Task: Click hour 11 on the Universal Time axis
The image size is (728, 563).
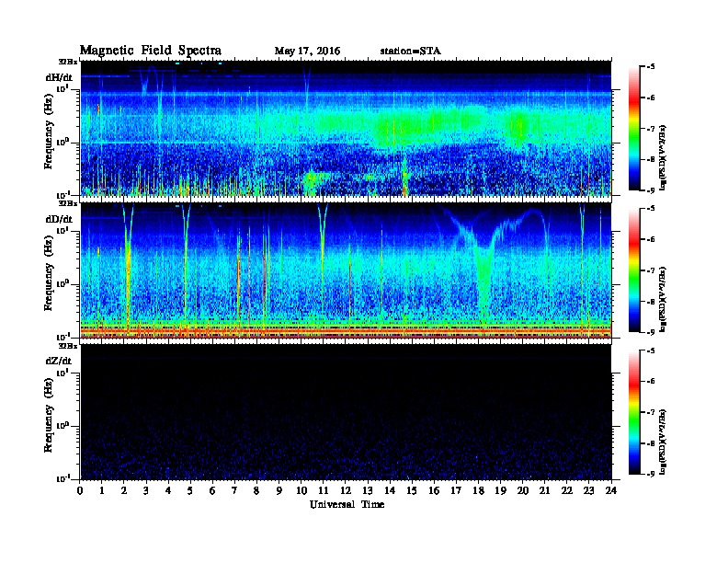Action: coord(324,491)
